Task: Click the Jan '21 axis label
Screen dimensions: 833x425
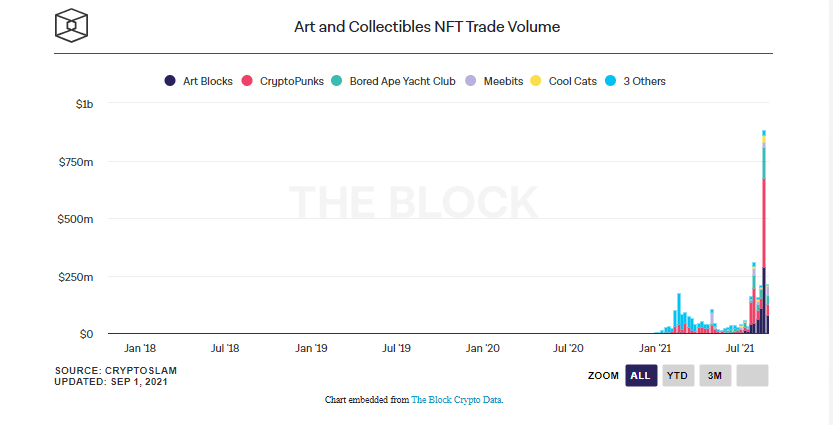Action: coord(654,348)
